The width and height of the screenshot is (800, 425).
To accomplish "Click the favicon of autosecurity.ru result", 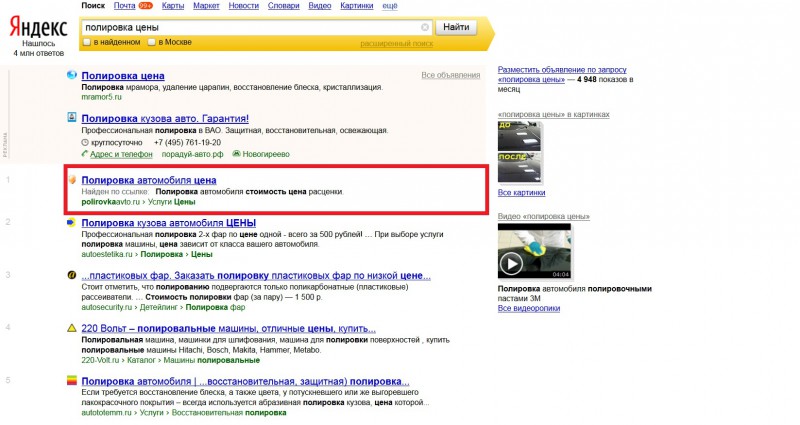I will [72, 275].
